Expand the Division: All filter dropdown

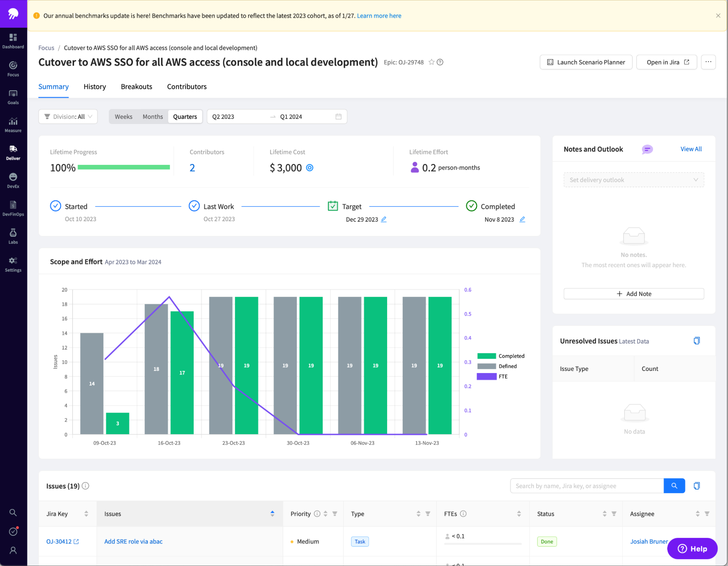68,116
